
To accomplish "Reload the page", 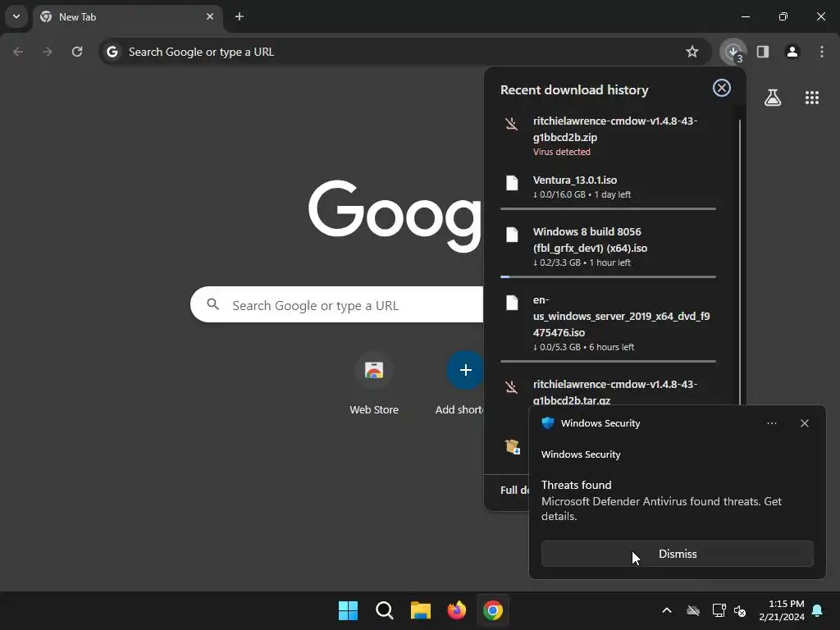I will click(77, 52).
